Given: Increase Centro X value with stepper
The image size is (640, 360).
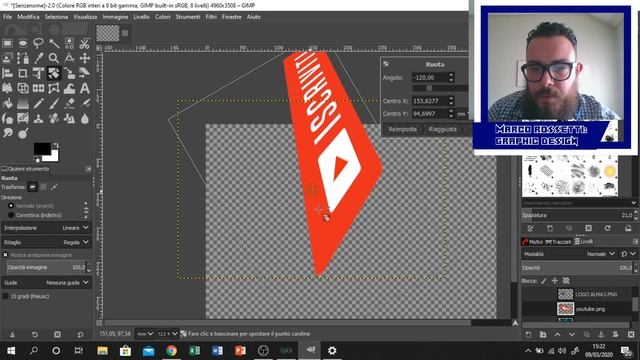Looking at the screenshot, I should (x=451, y=98).
